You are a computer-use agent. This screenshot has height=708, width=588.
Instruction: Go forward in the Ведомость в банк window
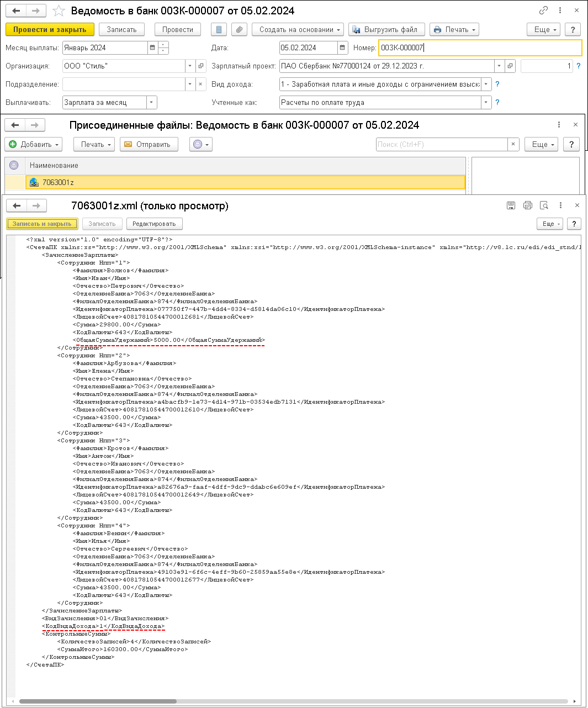point(36,11)
